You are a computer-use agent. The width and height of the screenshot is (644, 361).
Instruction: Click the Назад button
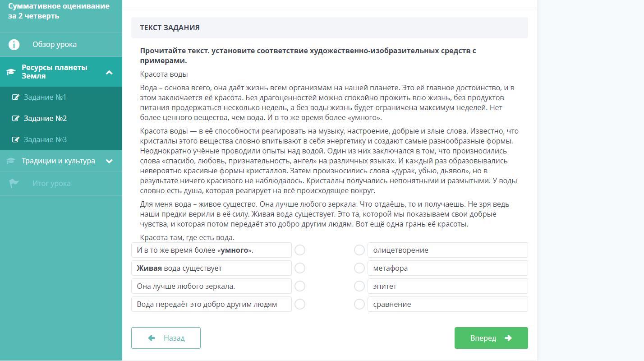pos(166,338)
